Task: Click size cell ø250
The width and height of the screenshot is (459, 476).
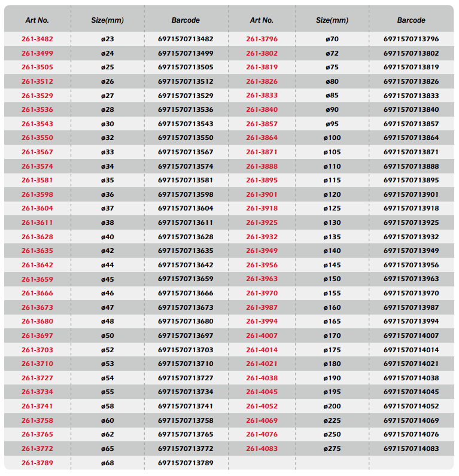Action: click(332, 434)
